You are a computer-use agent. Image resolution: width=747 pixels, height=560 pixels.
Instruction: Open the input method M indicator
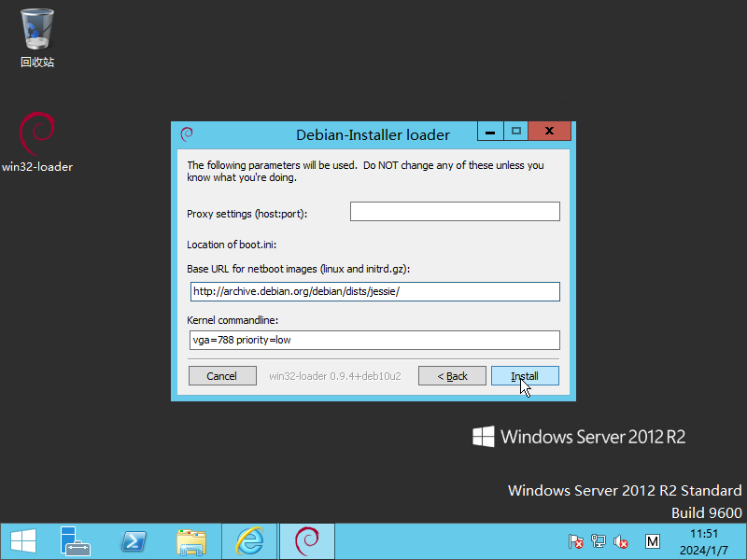(653, 541)
